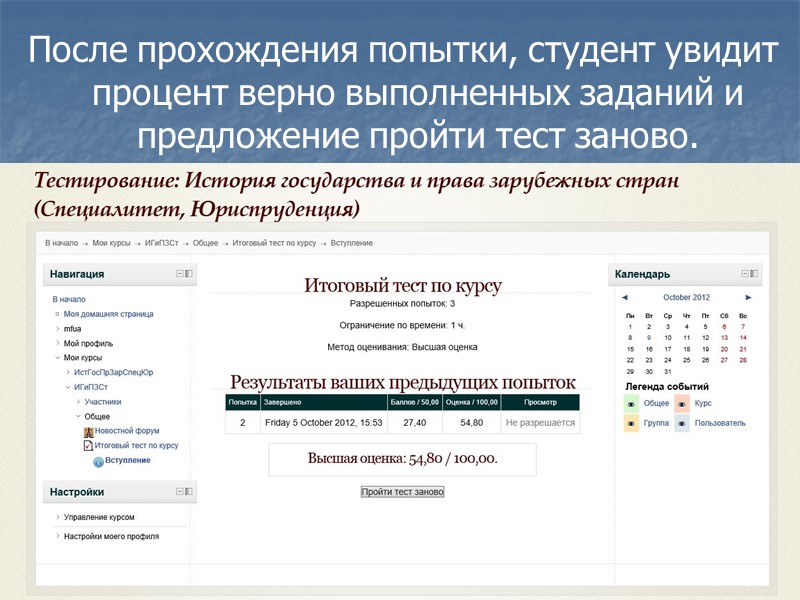Open Итоговый тест по курсу breadcrumb

pyautogui.click(x=274, y=243)
